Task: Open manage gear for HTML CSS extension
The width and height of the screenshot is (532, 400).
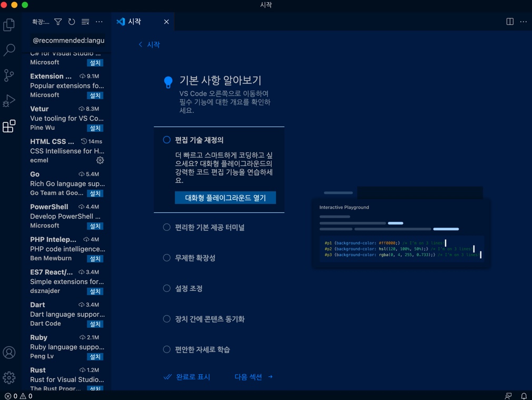Action: pyautogui.click(x=100, y=160)
